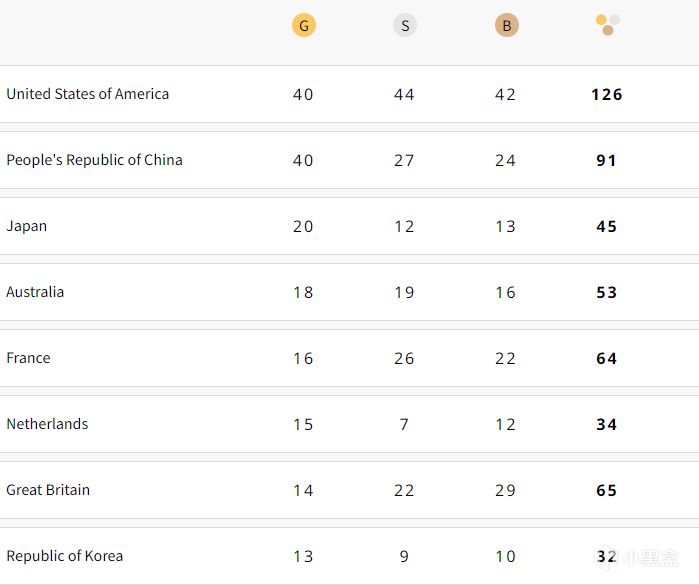Screen dimensions: 699x585
Task: Open the Great Britain entry
Action: pos(48,490)
